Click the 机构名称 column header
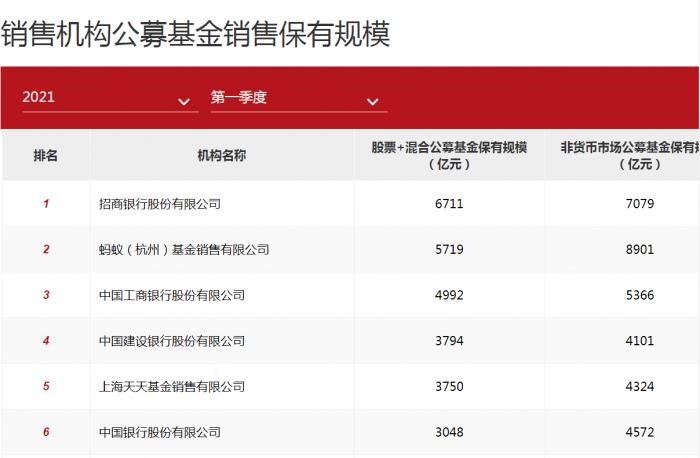Image resolution: width=700 pixels, height=458 pixels. 222,155
